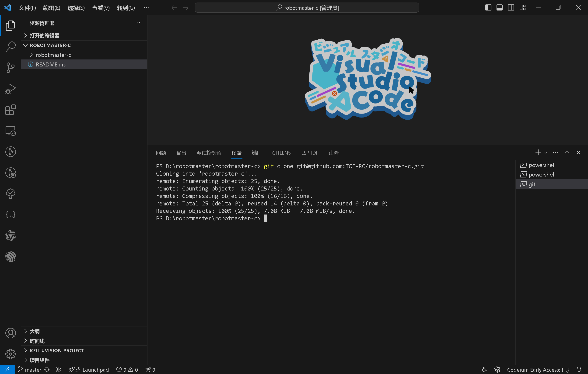The image size is (588, 374).
Task: Switch to the 注释 panel tab
Action: pos(334,153)
